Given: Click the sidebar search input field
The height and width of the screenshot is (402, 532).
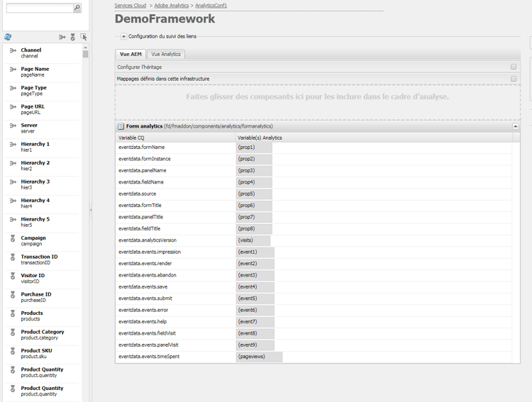Looking at the screenshot, I should (x=40, y=8).
